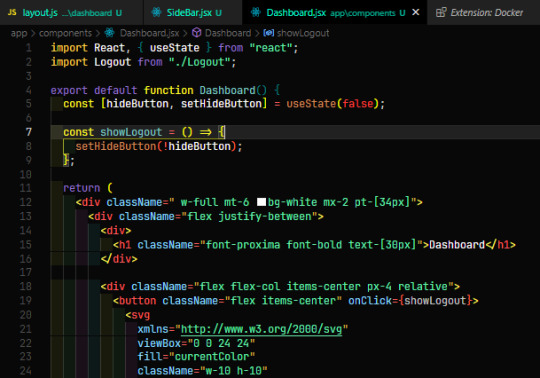
Task: Click the variable icon before showLogout breadcrumb
Action: coord(269,33)
